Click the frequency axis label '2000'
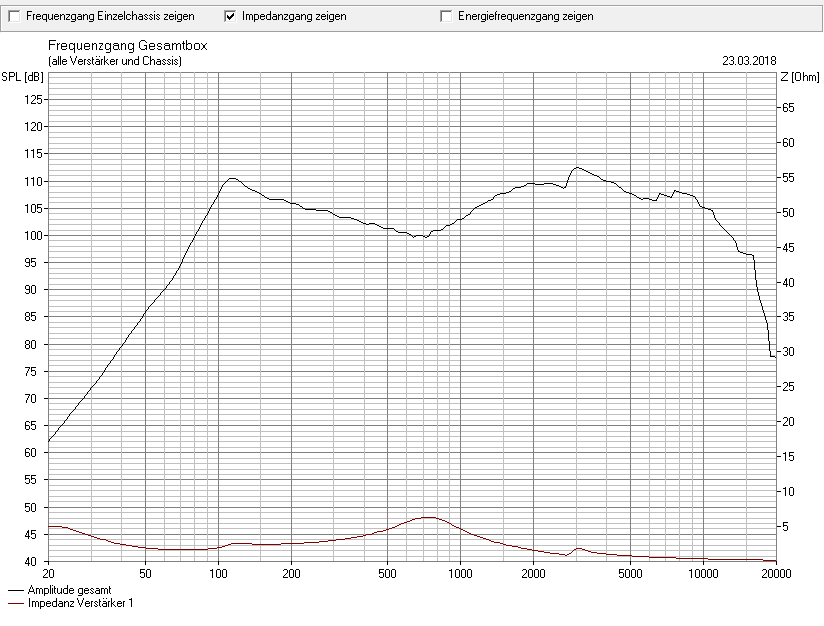The image size is (824, 626). [x=533, y=574]
